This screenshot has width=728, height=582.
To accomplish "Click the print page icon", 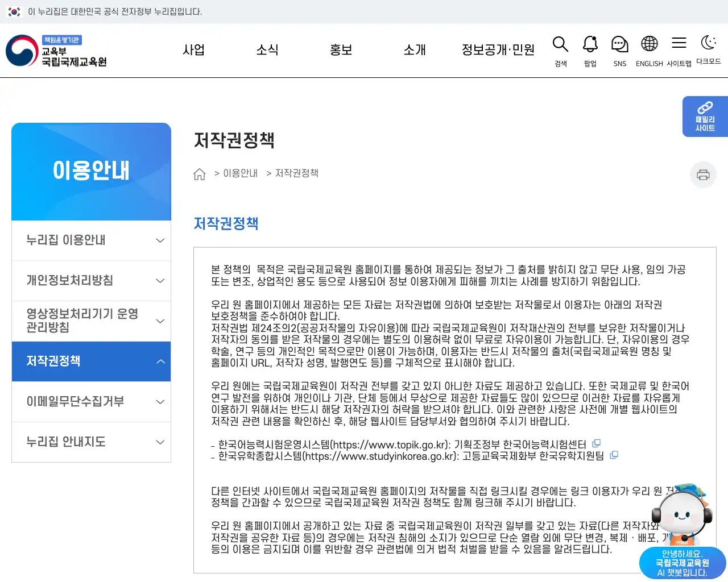I will (x=703, y=174).
